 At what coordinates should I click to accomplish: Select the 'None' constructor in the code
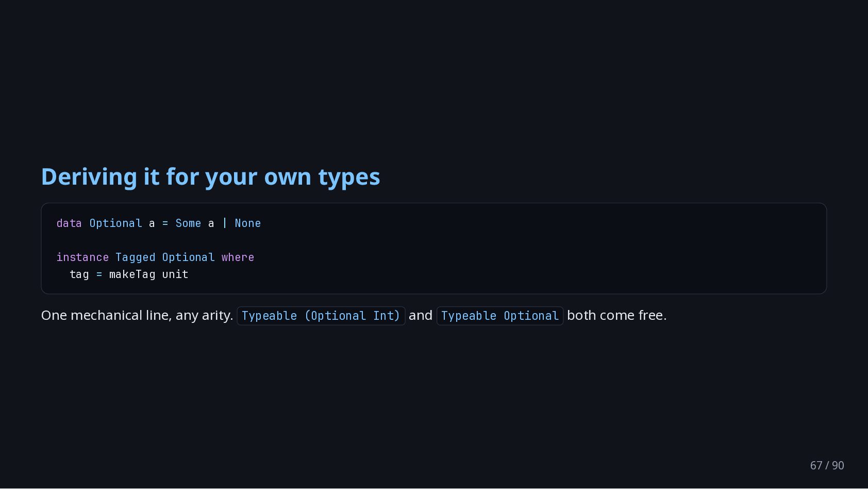pyautogui.click(x=248, y=223)
